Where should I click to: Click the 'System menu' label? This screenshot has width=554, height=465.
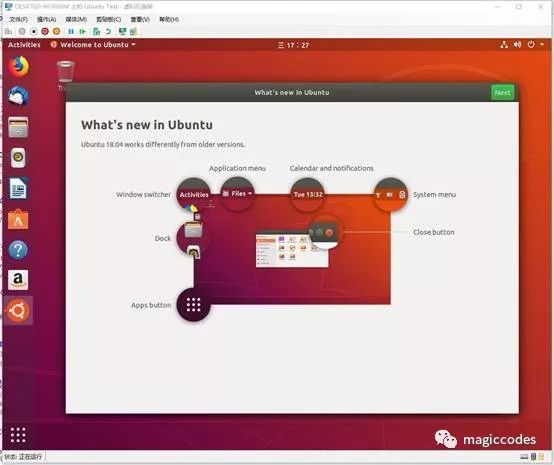pos(434,195)
